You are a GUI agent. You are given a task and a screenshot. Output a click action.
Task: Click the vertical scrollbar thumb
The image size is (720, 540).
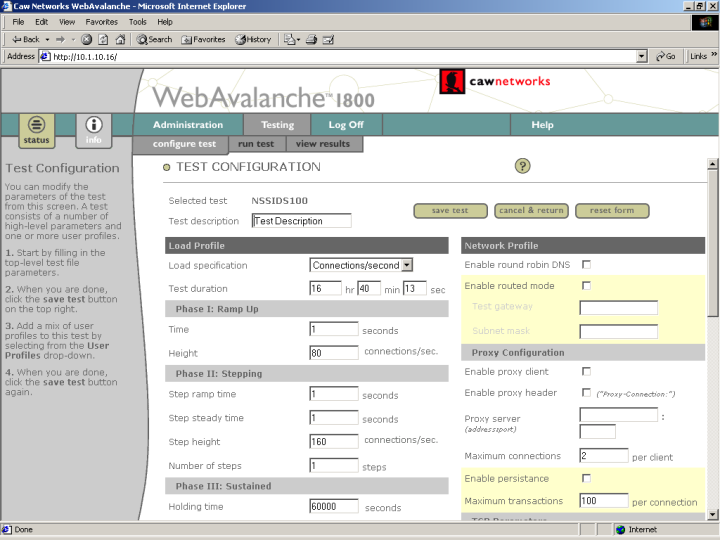[712, 243]
